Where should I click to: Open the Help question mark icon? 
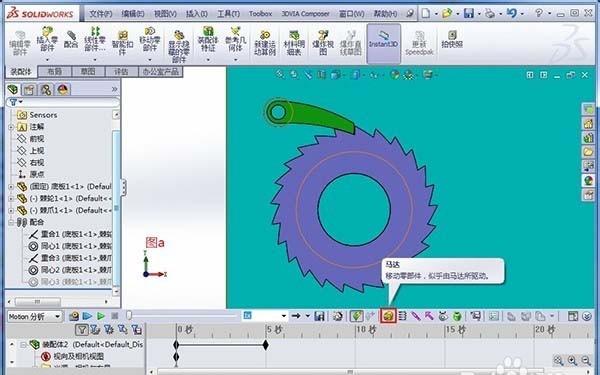(539, 13)
